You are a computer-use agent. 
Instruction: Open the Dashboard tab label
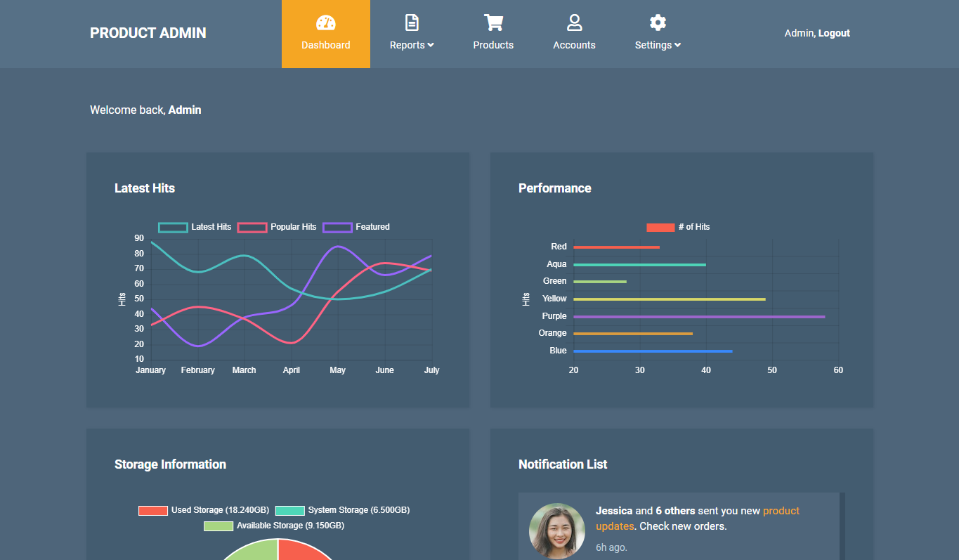[x=326, y=45]
